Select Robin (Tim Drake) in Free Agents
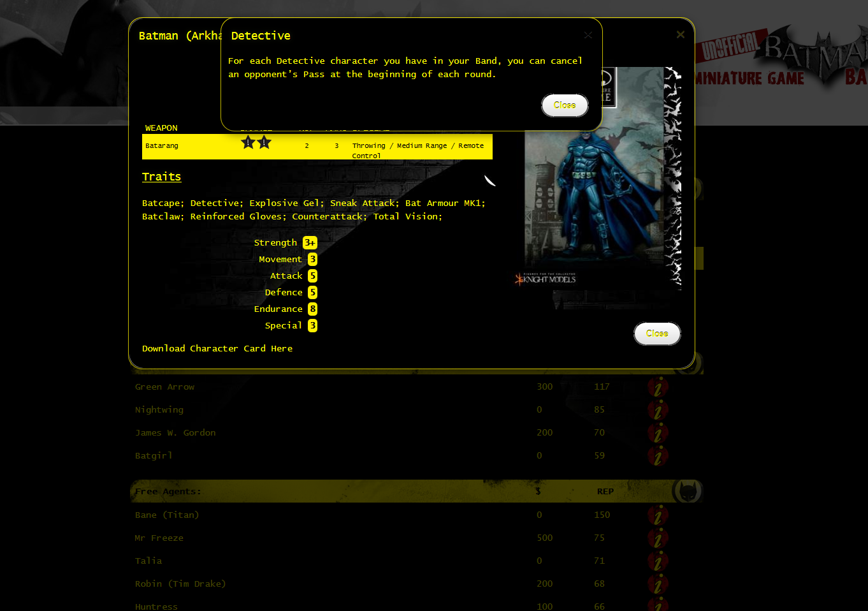868x611 pixels. pos(180,584)
